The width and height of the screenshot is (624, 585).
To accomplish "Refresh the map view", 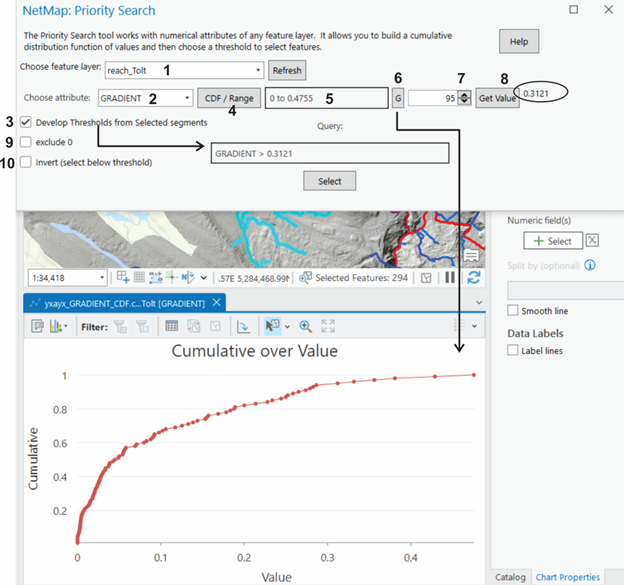I will [x=473, y=277].
